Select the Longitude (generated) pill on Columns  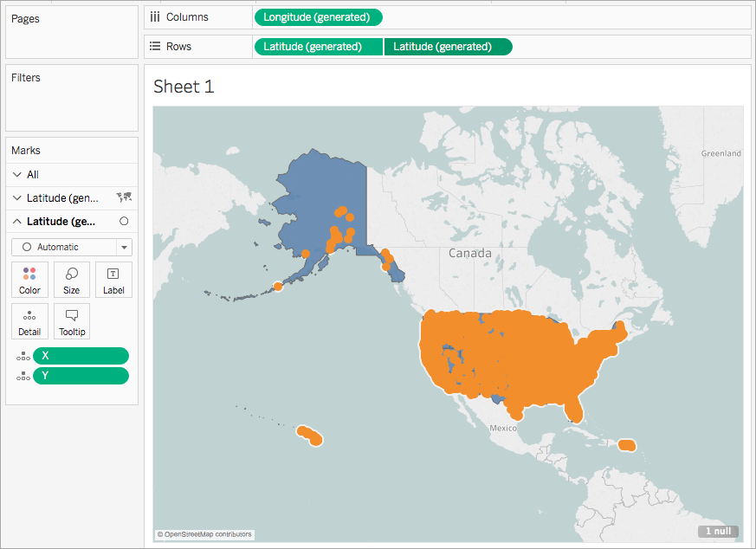pyautogui.click(x=318, y=17)
